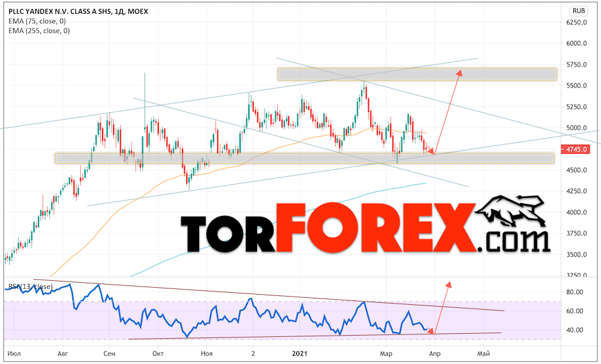Click the Ноя date label
The width and height of the screenshot is (601, 364).
point(207,353)
